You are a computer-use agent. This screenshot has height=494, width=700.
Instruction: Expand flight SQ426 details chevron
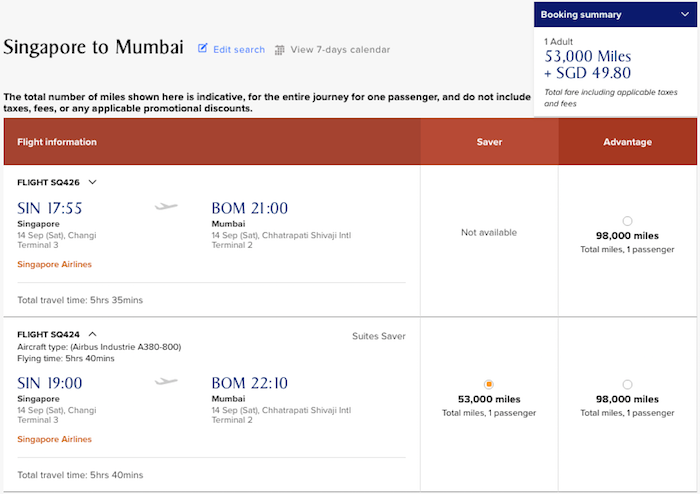92,182
